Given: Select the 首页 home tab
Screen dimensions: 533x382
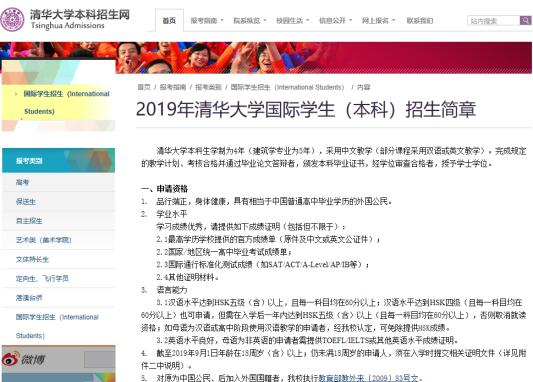Looking at the screenshot, I should [169, 21].
